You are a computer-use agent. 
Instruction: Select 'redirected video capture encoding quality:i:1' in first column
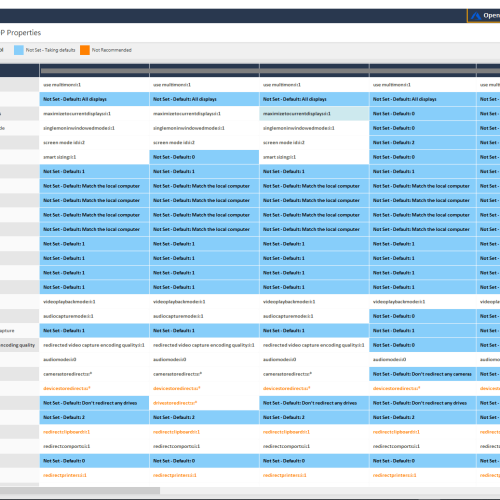click(94, 345)
